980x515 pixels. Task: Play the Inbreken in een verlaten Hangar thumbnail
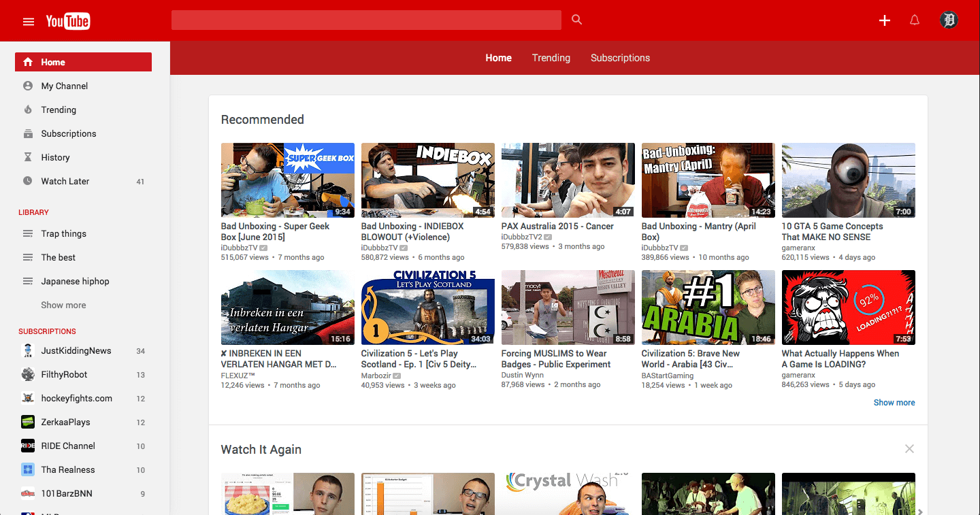pyautogui.click(x=288, y=308)
